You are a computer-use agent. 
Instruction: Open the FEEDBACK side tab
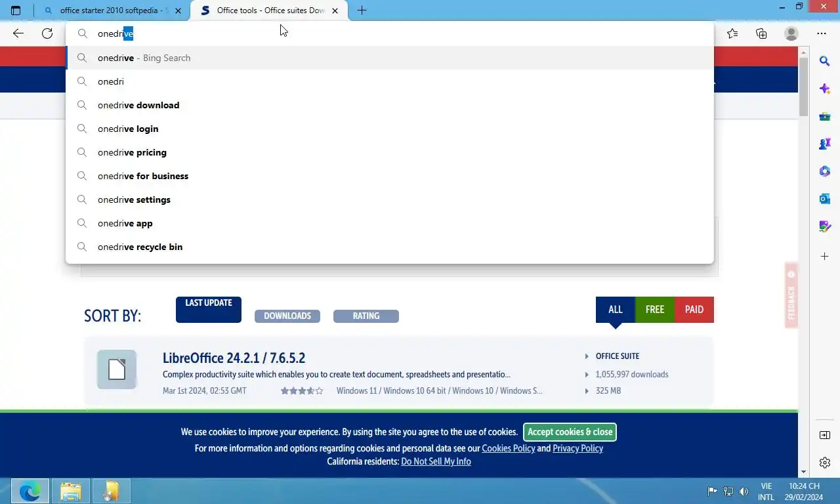coord(791,295)
